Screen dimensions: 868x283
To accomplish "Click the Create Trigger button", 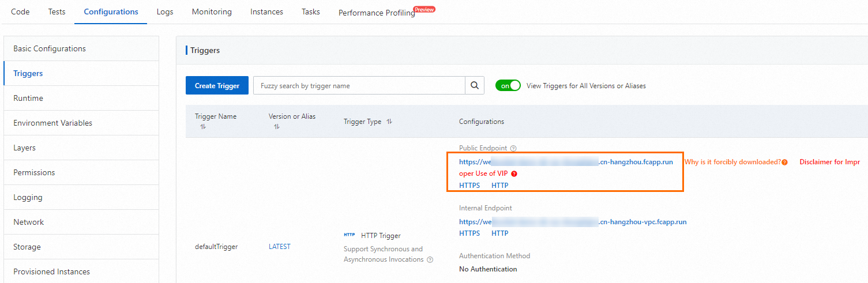I will 217,85.
